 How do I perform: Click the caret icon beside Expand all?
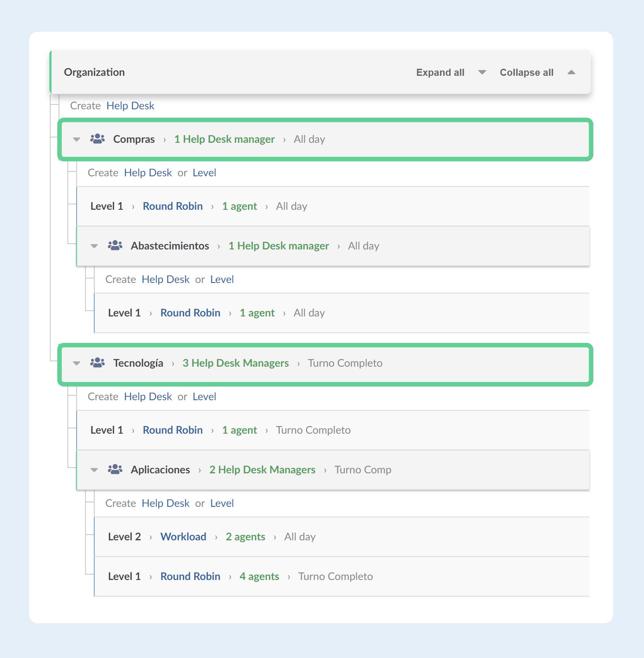(482, 72)
